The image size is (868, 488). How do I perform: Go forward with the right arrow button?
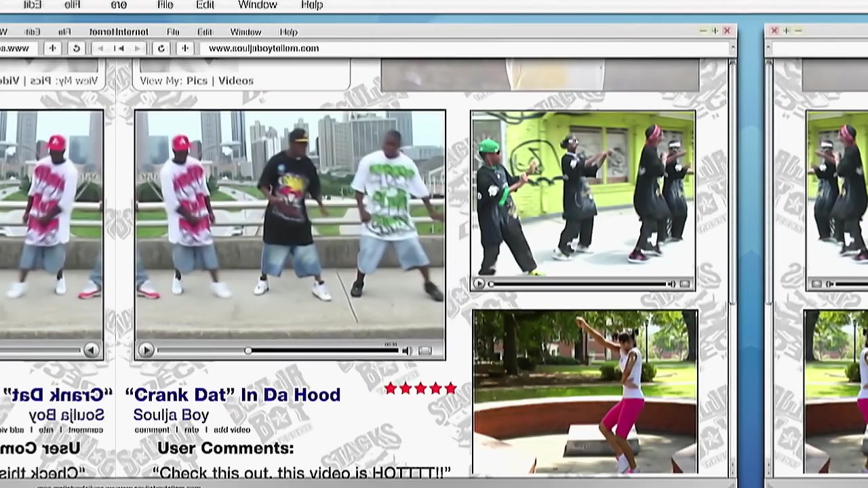(x=137, y=48)
